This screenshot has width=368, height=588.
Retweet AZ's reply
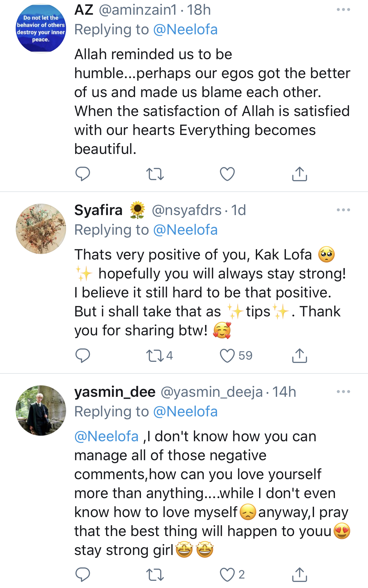[x=155, y=174]
